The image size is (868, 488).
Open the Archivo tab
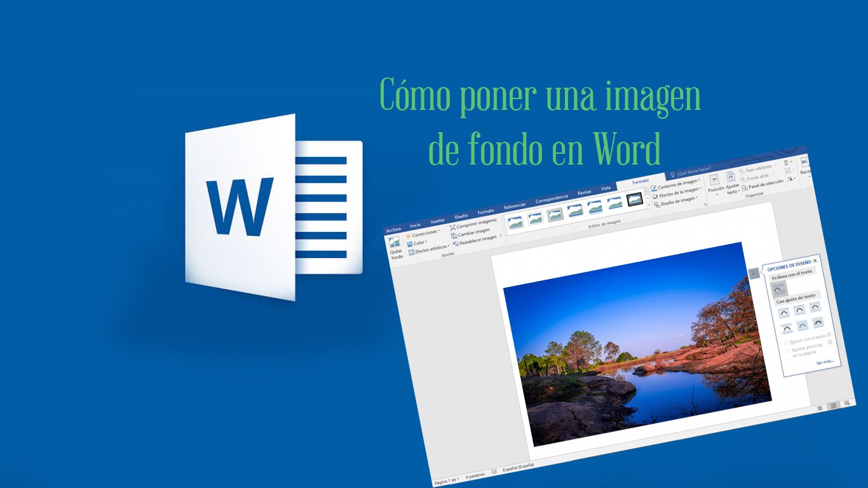(x=393, y=230)
